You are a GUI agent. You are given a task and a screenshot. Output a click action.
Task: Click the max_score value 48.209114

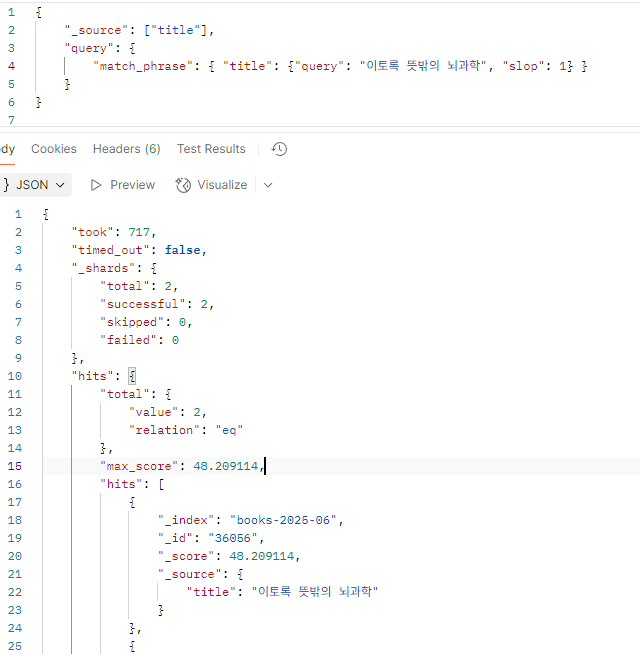[x=226, y=466]
